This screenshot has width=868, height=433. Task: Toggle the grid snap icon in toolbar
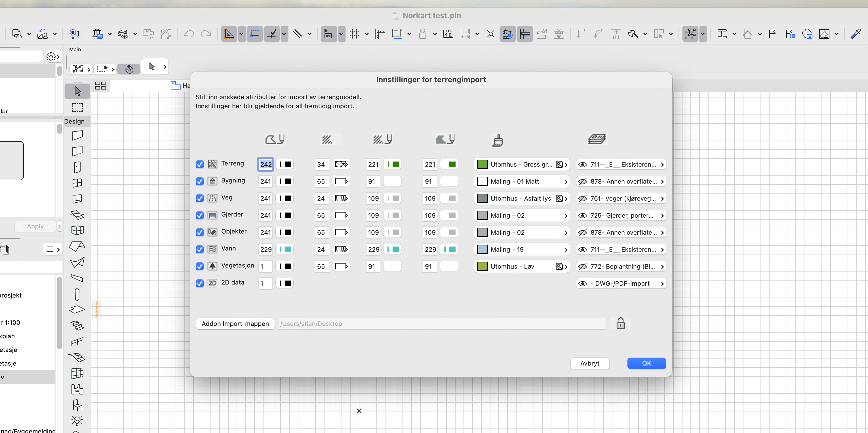point(355,34)
